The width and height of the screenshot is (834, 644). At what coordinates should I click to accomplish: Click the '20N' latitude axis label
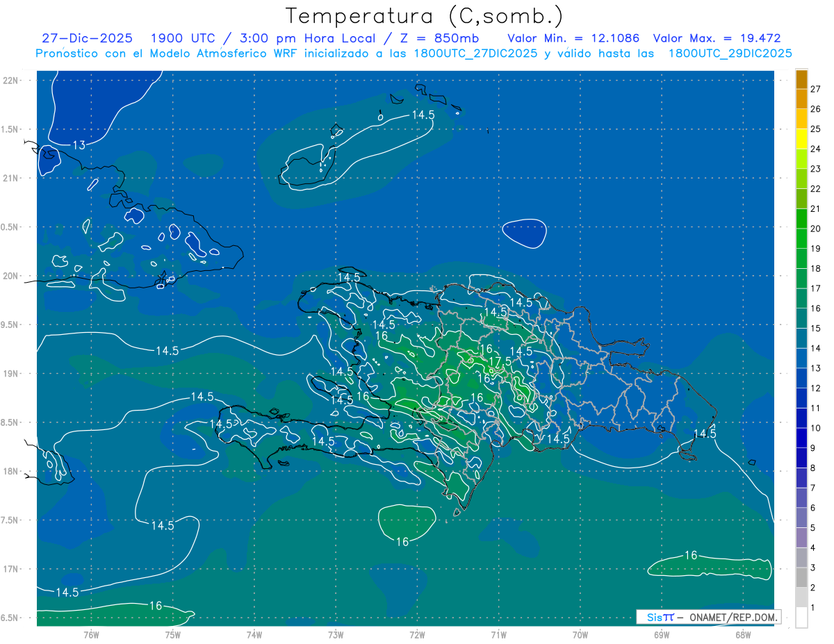[x=12, y=276]
